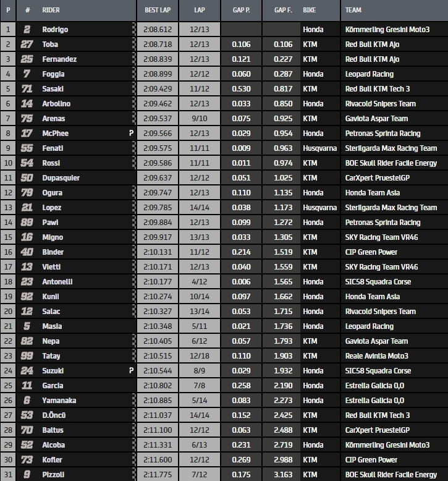This screenshot has height=481, width=448.
Task: Click the number 27 badge beside Toba
Action: [27, 44]
